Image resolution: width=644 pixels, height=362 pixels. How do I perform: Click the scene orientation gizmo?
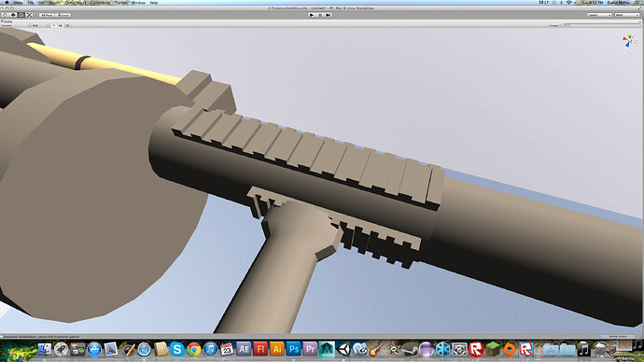click(x=628, y=41)
